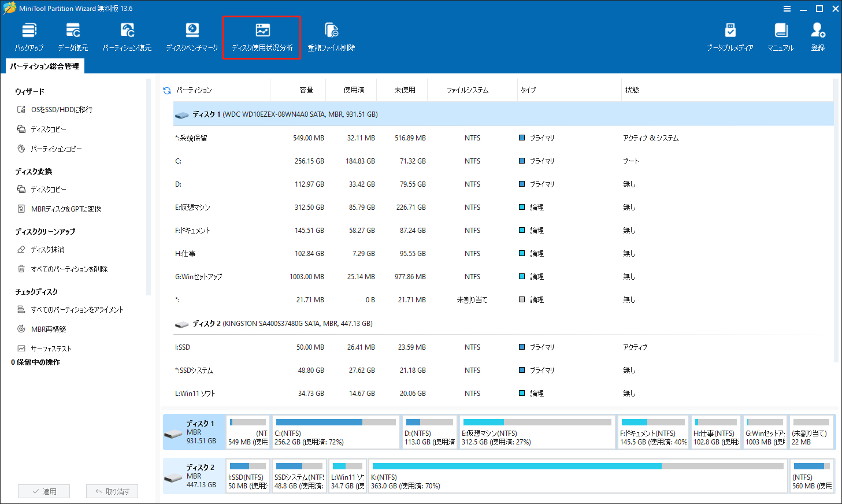Choose MBRディスクをGPTに変換
The image size is (842, 504).
pyautogui.click(x=60, y=209)
